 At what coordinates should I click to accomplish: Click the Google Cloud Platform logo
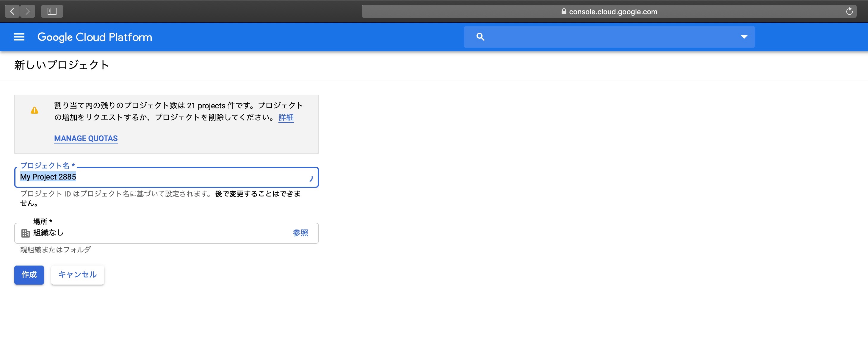click(95, 37)
